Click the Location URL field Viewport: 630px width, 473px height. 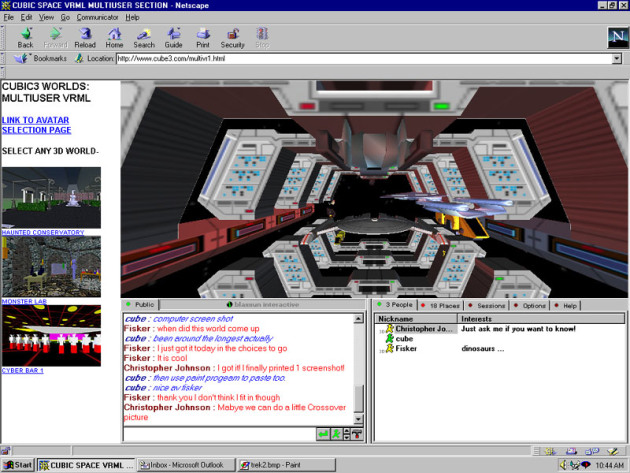click(364, 59)
